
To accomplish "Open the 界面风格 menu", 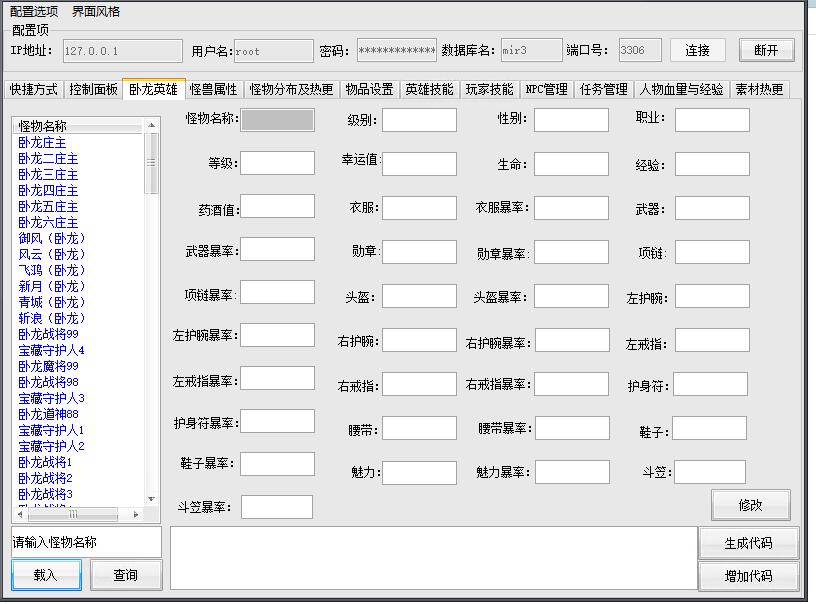I will 96,12.
